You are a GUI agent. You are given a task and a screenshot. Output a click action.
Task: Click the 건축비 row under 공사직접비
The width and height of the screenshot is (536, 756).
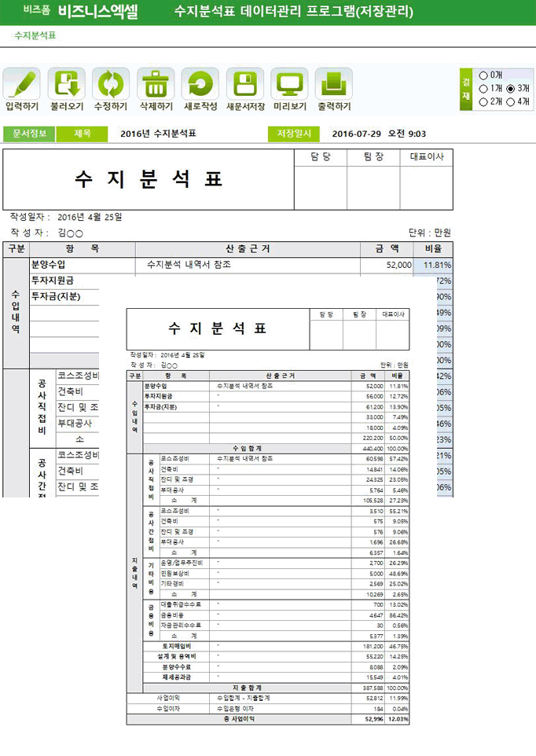78,391
